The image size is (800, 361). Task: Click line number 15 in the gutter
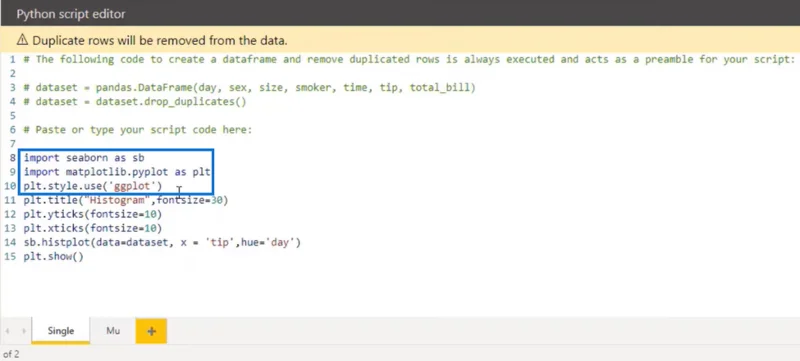point(10,256)
